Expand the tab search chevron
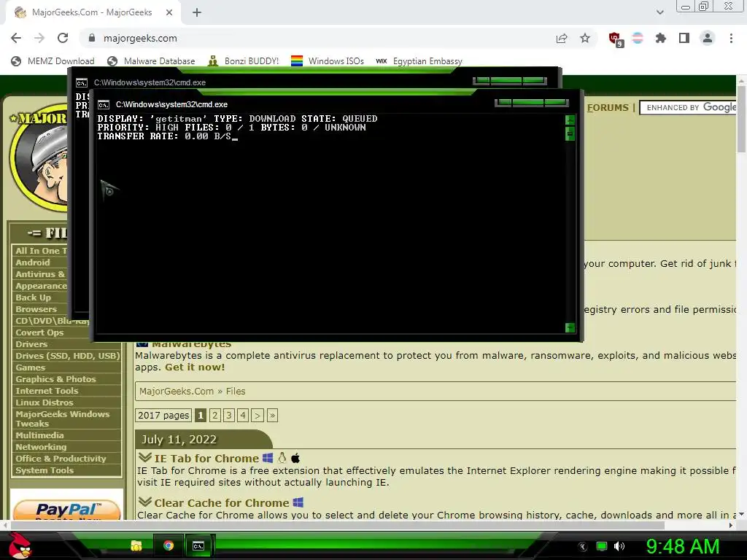The image size is (747, 560). [659, 12]
